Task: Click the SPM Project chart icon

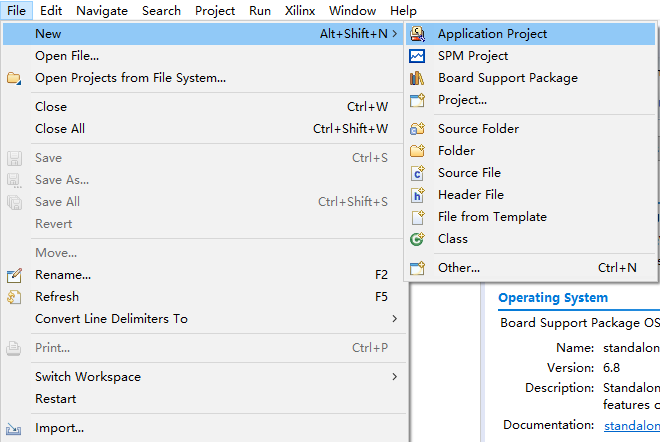Action: [417, 56]
